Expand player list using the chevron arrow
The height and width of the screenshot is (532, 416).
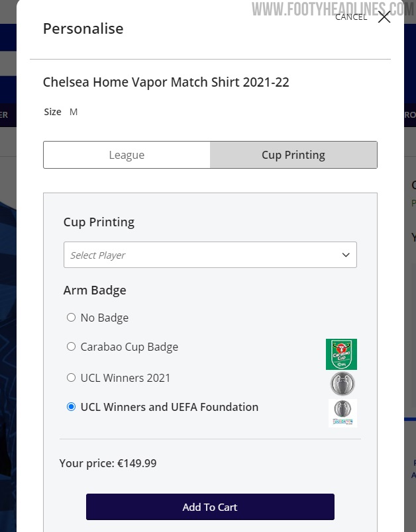[x=345, y=255]
